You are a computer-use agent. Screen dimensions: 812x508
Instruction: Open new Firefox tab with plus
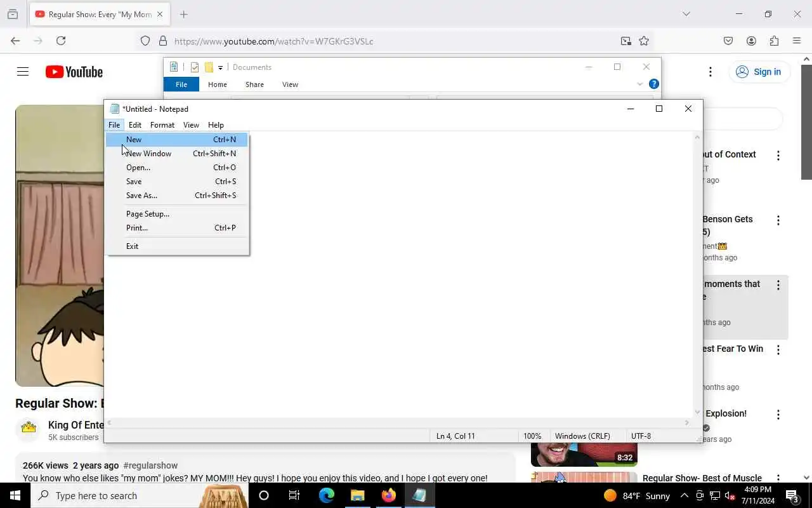click(184, 14)
